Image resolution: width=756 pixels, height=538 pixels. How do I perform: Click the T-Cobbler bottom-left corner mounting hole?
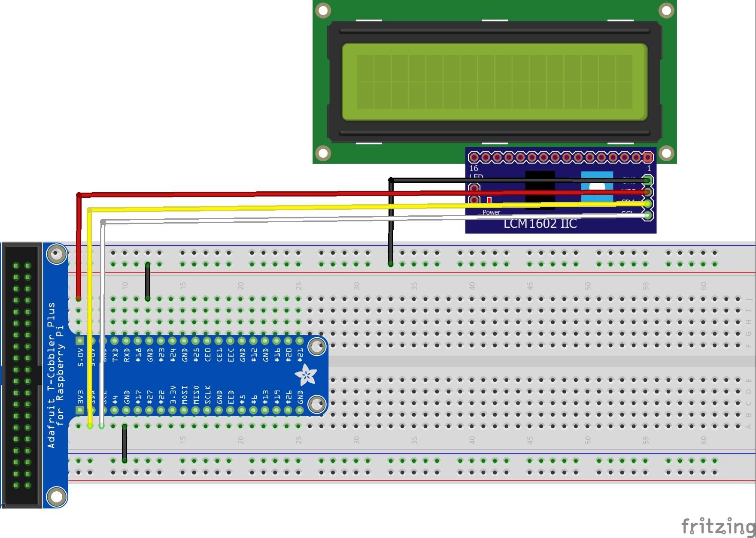click(x=56, y=497)
